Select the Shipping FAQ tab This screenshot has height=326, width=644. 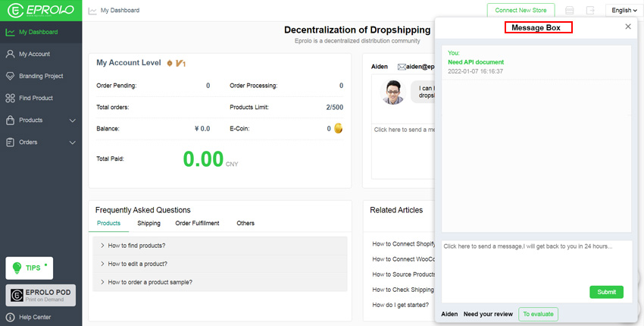pos(148,223)
